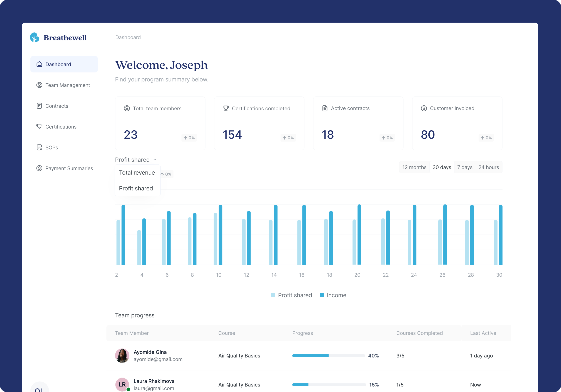Click the name Laura Rhakimova
This screenshot has height=392, width=561.
point(154,381)
